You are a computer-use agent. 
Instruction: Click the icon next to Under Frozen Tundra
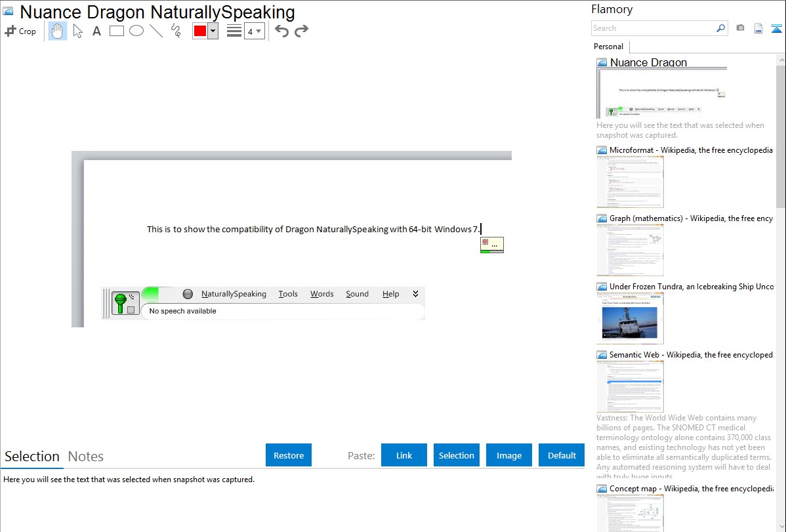pos(602,287)
